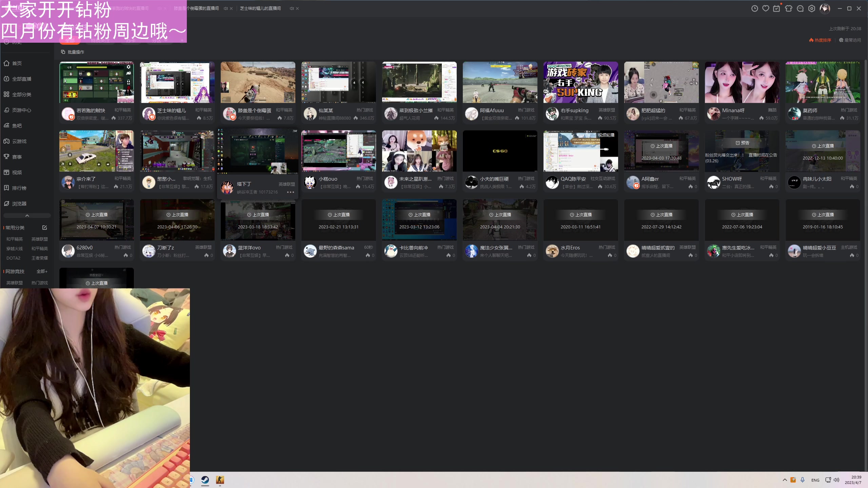Viewport: 868px width, 488px height.
Task: Select 王者荣耀 in common categories
Action: (40, 258)
